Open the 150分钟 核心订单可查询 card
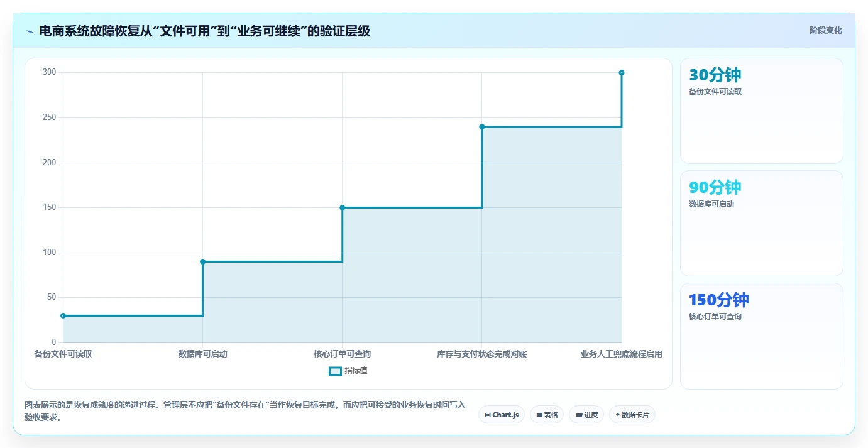868x448 pixels. click(x=762, y=336)
